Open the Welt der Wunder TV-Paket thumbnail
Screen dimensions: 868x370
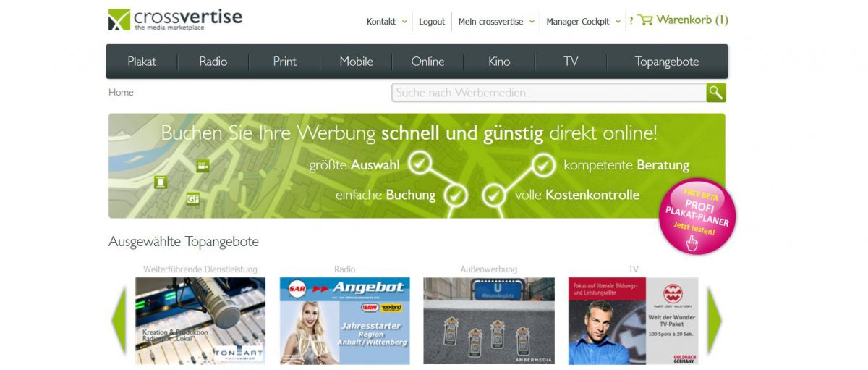634,321
